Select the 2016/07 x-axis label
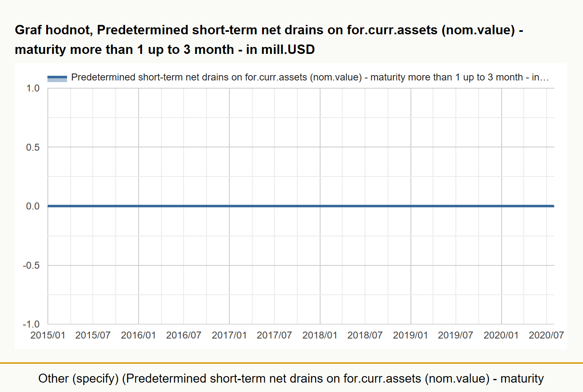This screenshot has width=583, height=392. click(x=184, y=335)
